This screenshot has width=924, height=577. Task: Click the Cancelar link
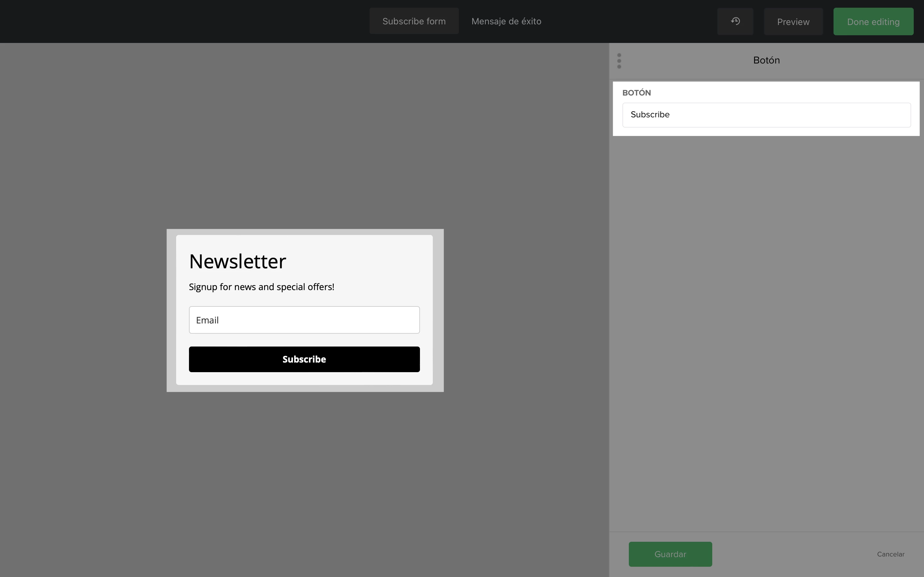pos(890,554)
